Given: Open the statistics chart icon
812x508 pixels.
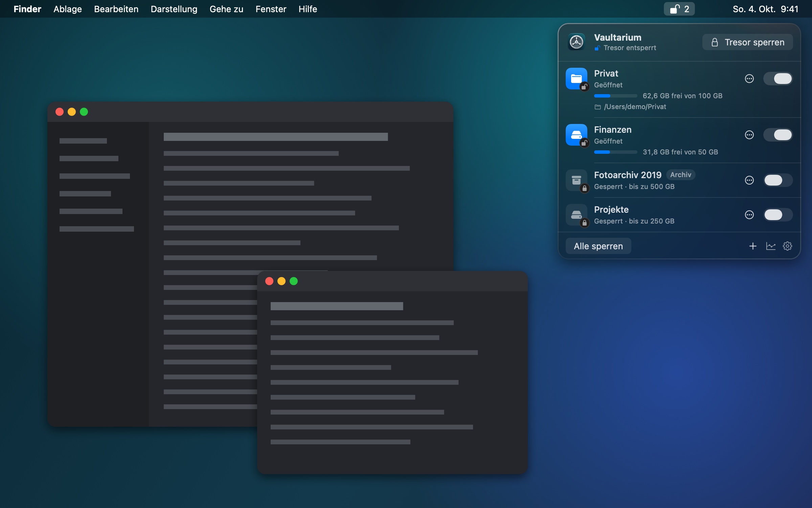Looking at the screenshot, I should 770,246.
